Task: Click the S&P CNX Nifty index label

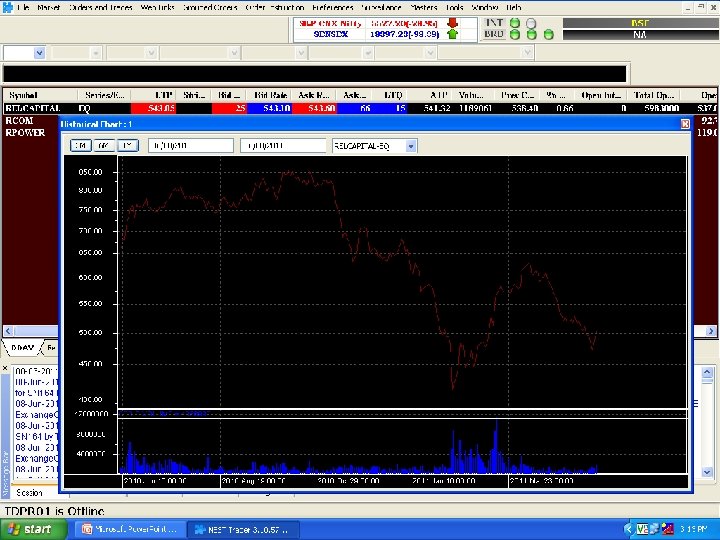Action: click(330, 23)
